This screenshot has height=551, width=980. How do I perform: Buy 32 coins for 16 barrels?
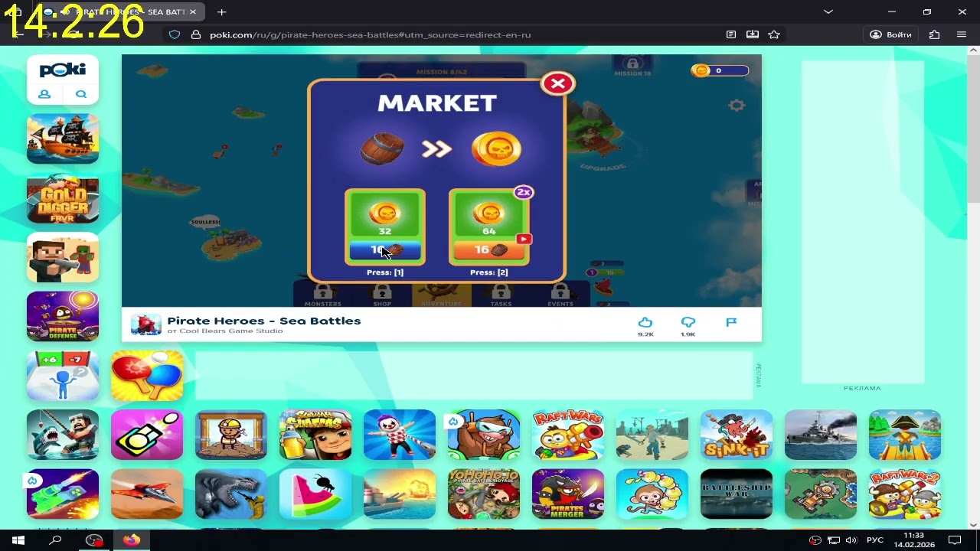tap(385, 227)
